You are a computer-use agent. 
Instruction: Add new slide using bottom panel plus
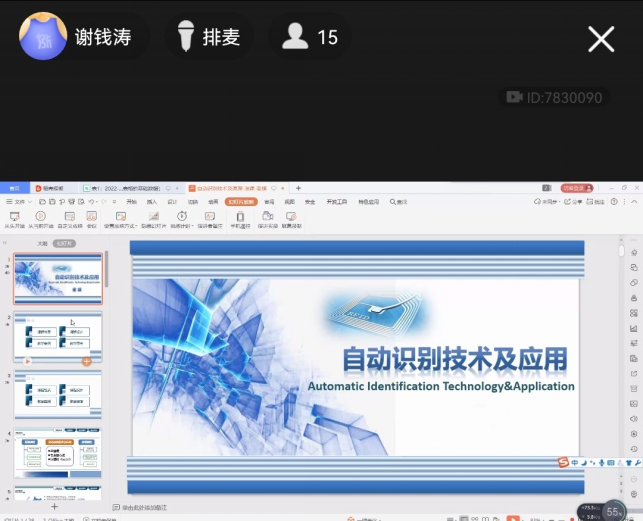tap(54, 507)
